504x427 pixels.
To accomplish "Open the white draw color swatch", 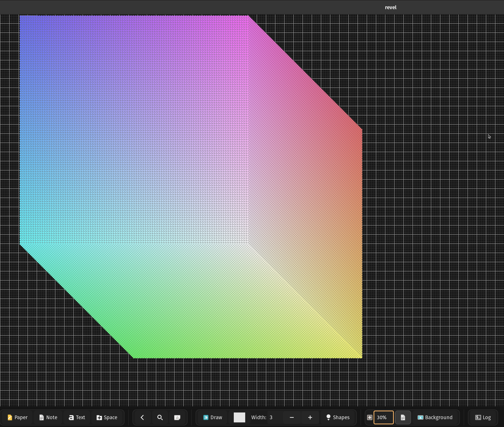I will click(239, 417).
